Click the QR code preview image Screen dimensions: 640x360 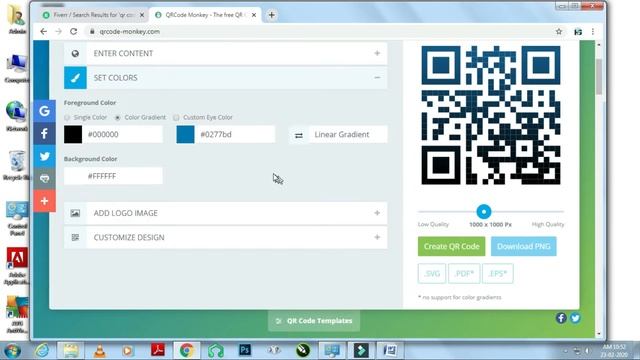click(491, 115)
